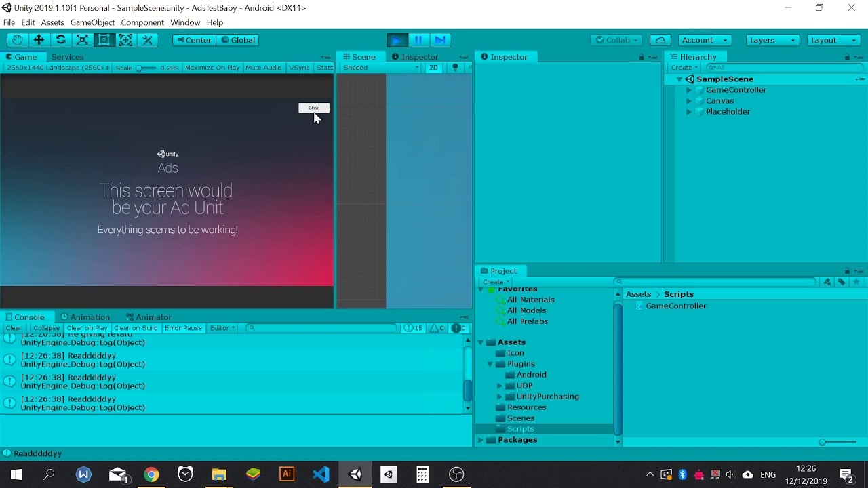Viewport: 868px width, 488px height.
Task: Open the cloud Services icon button
Action: [x=660, y=40]
